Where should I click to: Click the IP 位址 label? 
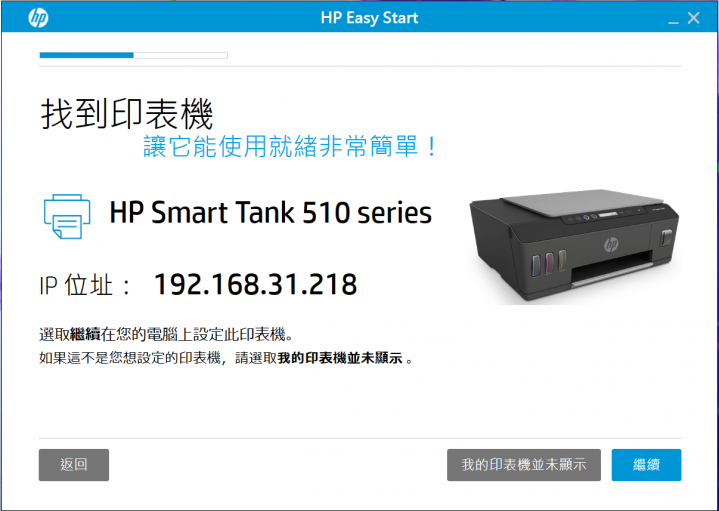(85, 285)
